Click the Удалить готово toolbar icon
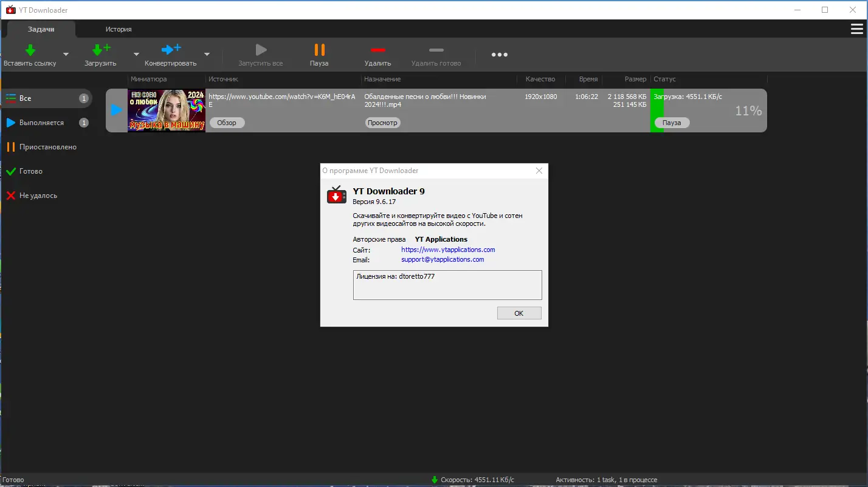This screenshot has height=487, width=868. tap(436, 50)
